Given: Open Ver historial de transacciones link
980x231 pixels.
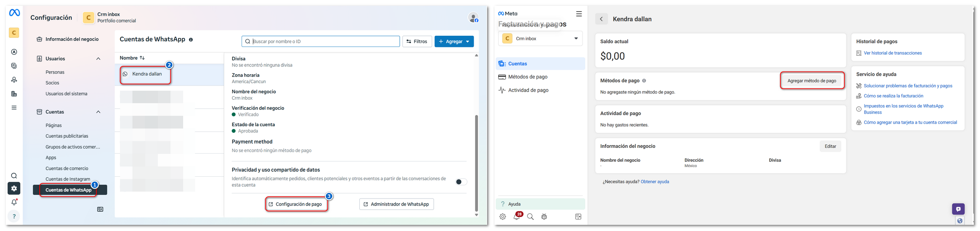Looking at the screenshot, I should 892,53.
